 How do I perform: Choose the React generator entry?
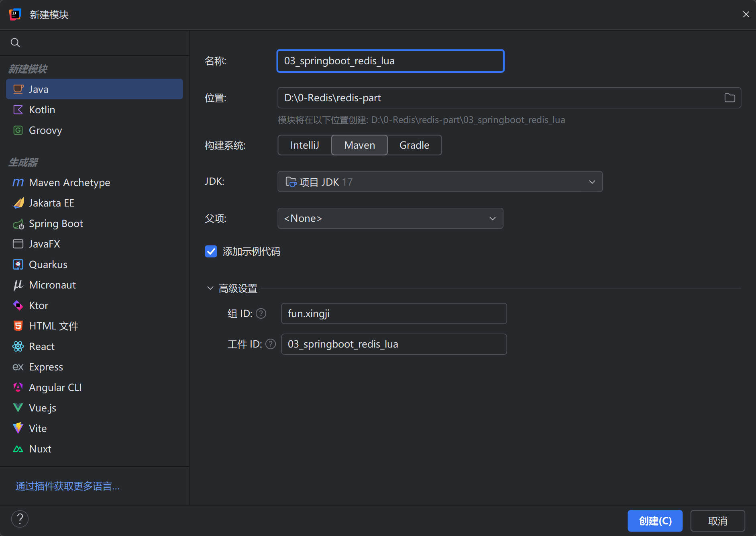pos(95,346)
